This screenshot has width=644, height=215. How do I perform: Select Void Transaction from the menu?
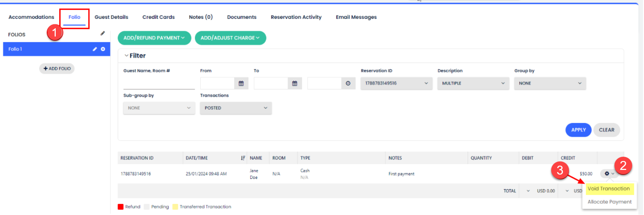(609, 189)
